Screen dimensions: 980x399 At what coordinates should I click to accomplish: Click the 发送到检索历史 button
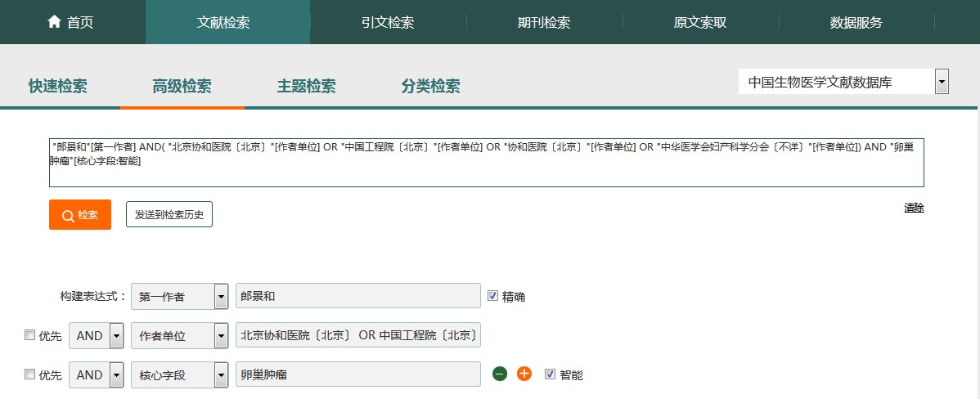169,215
